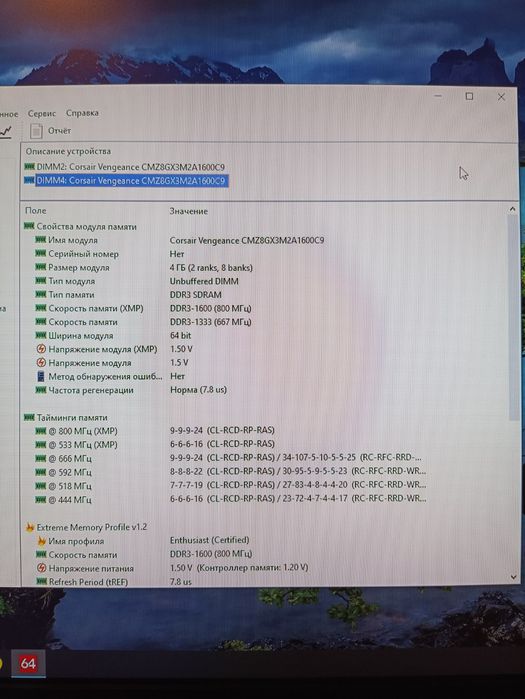Select the Unbuffered DIMM value
This screenshot has height=699, width=525.
coord(204,281)
